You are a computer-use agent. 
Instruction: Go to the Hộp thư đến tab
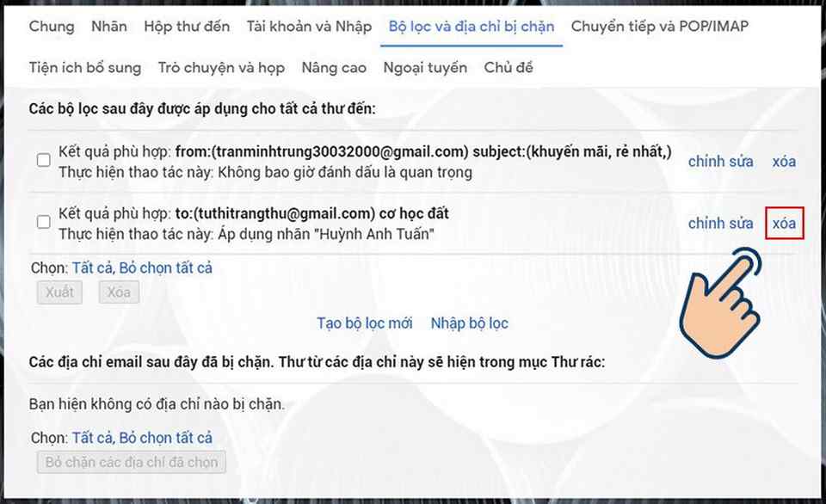(x=187, y=27)
